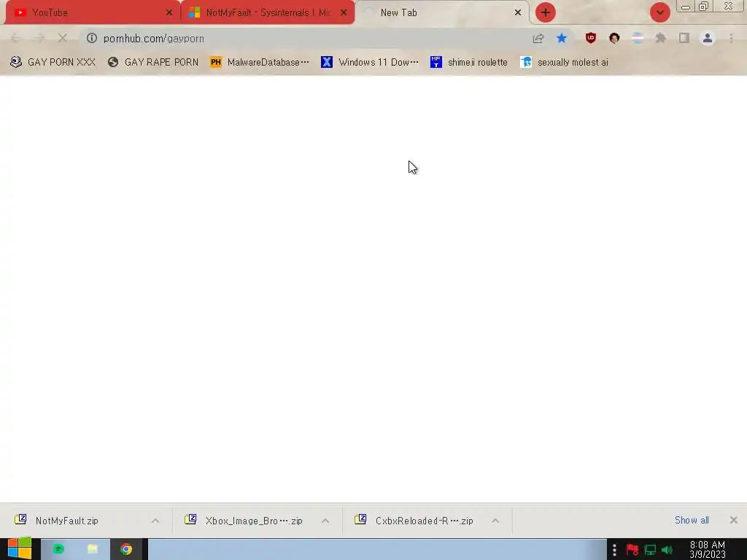The image size is (747, 560).
Task: Close the YouTube tab
Action: (x=169, y=13)
